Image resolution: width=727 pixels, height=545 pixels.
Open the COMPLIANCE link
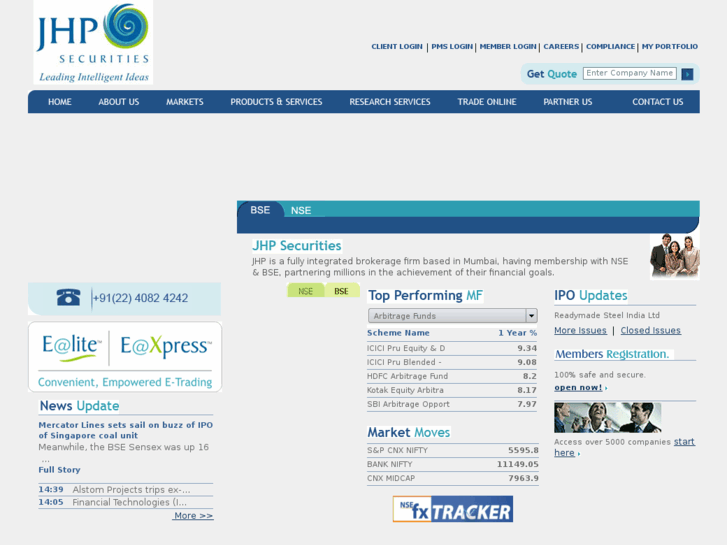pyautogui.click(x=611, y=46)
